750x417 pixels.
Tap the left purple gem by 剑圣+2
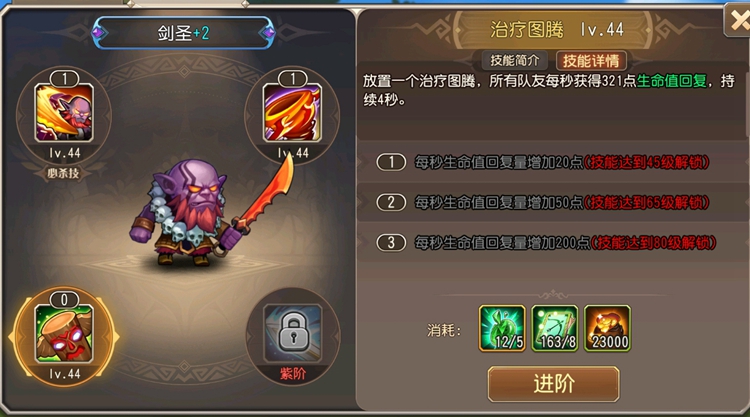pos(99,33)
